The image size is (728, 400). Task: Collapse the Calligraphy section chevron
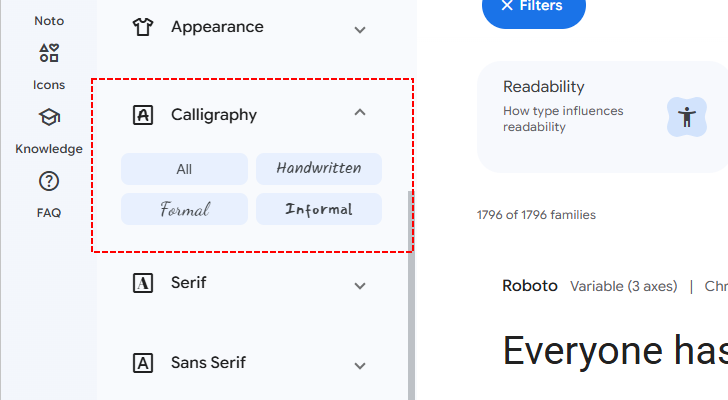pyautogui.click(x=360, y=113)
